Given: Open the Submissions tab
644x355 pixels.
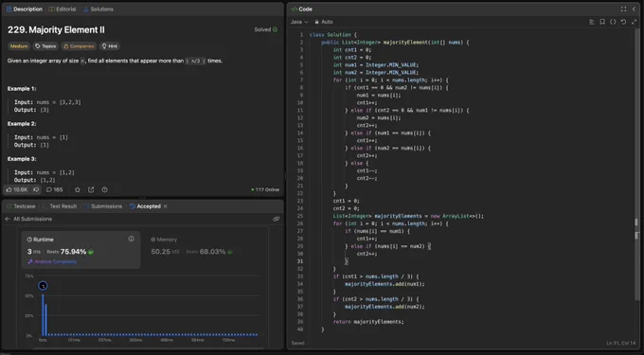Looking at the screenshot, I should (x=103, y=206).
